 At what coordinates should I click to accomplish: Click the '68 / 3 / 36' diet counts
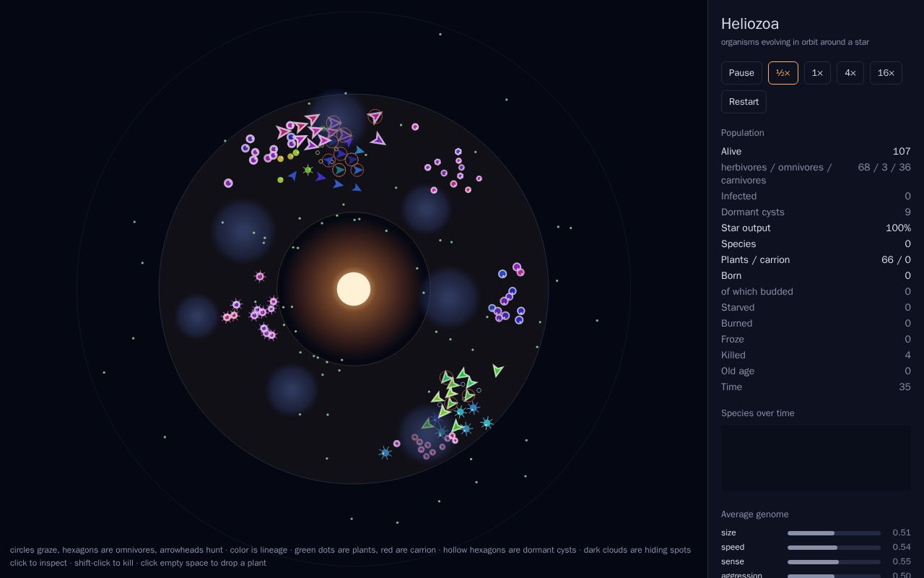coord(884,168)
